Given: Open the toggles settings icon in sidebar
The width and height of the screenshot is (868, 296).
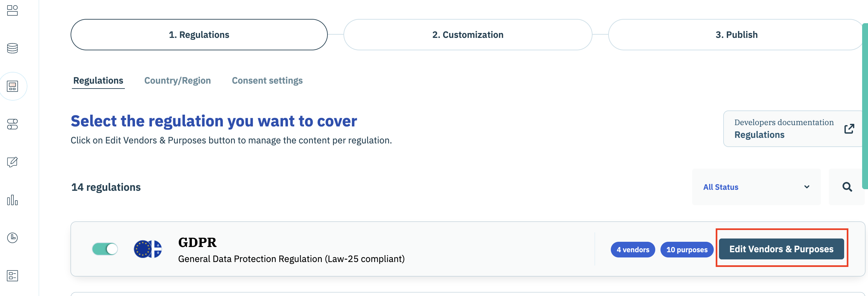Looking at the screenshot, I should tap(12, 124).
